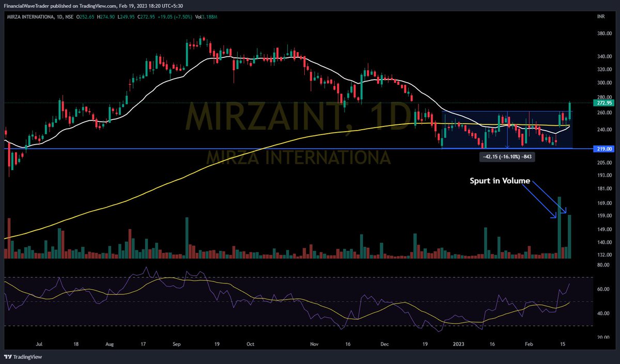Click the Jul label on time axis

[39, 343]
